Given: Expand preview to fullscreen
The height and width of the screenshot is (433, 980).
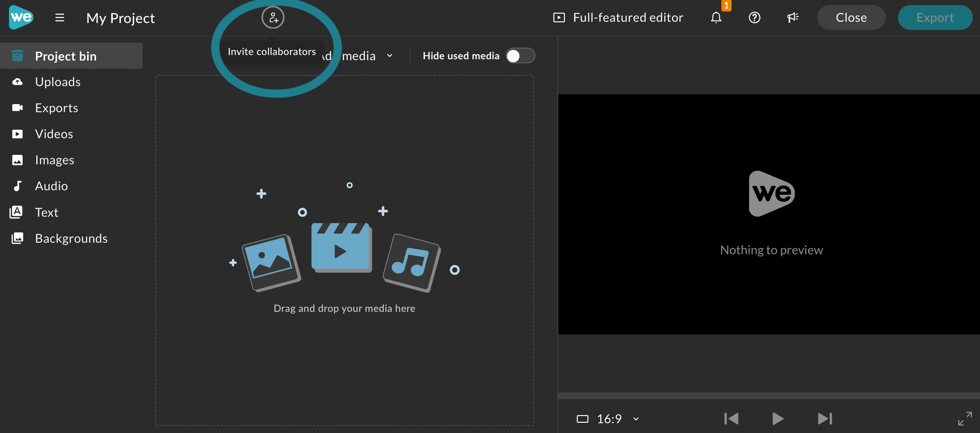Looking at the screenshot, I should tap(965, 418).
